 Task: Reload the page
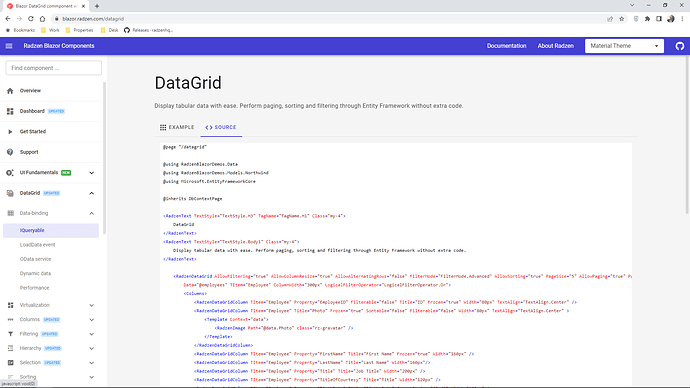click(x=31, y=19)
